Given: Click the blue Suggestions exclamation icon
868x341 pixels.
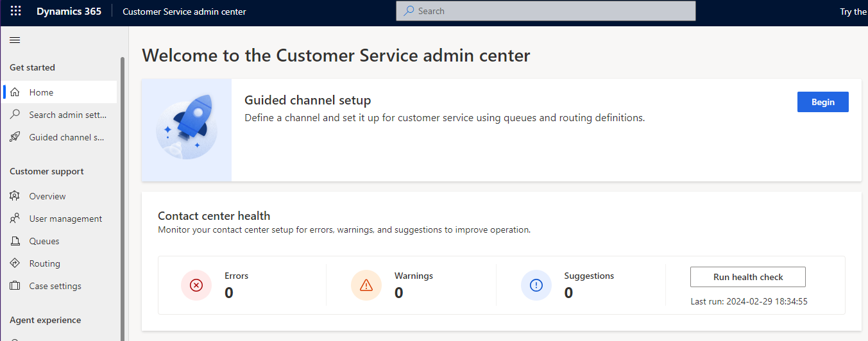Looking at the screenshot, I should pos(536,285).
